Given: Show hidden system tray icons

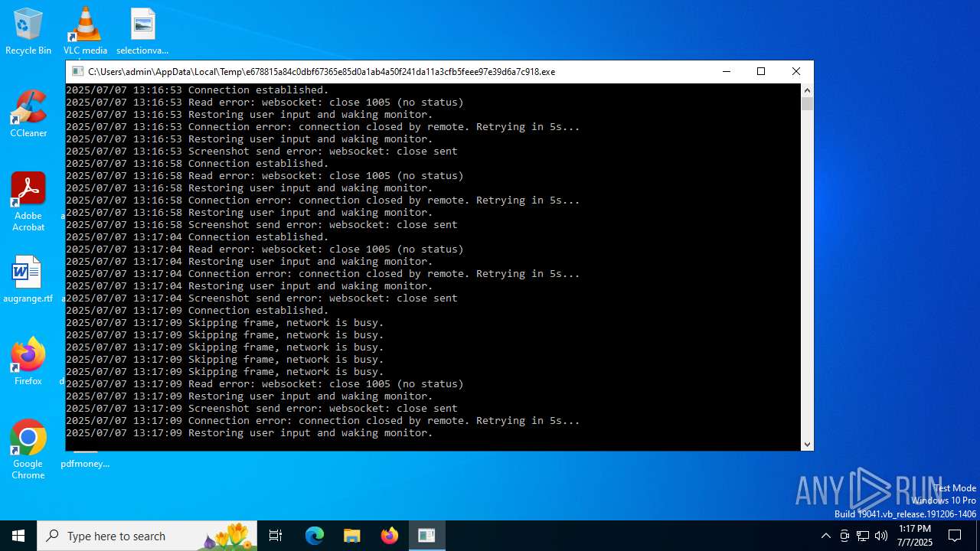Looking at the screenshot, I should [x=825, y=536].
